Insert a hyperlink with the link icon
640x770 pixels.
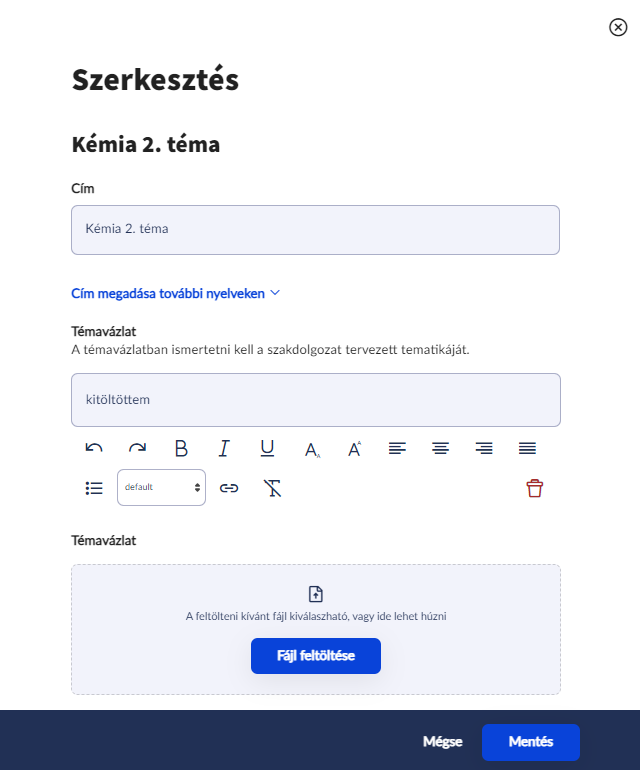(x=229, y=488)
